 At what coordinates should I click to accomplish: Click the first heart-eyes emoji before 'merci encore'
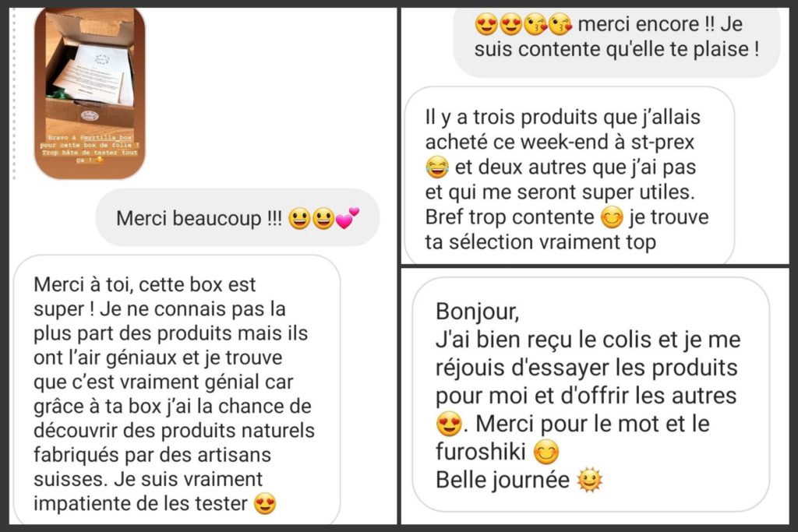click(x=486, y=24)
